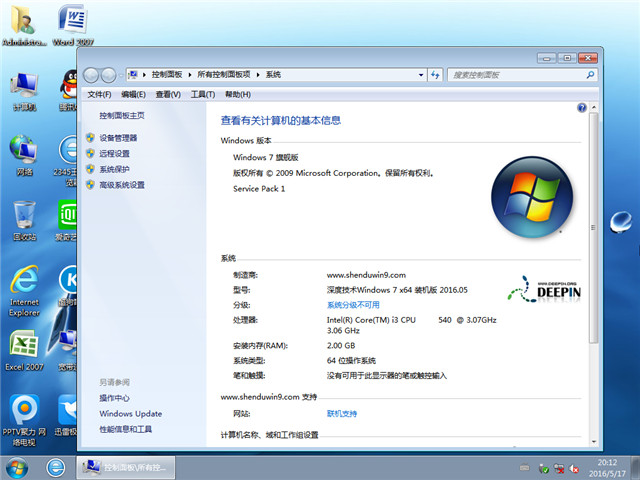Image resolution: width=640 pixels, height=480 pixels.
Task: Click the blue orb desktop gadget
Action: [x=621, y=222]
